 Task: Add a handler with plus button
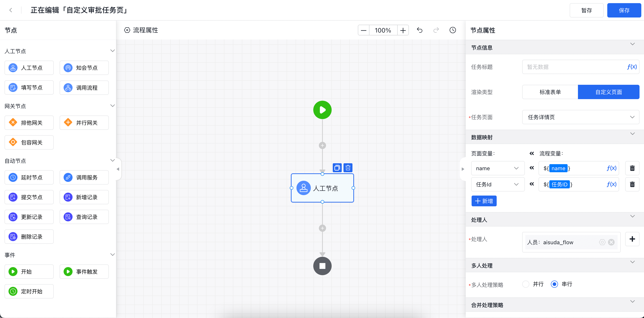(632, 239)
